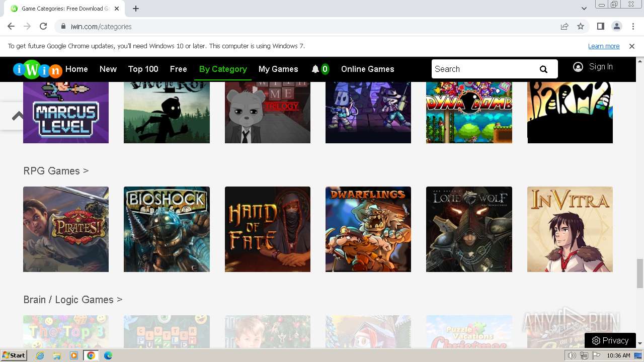Open the Chrome profile avatar

point(617,26)
